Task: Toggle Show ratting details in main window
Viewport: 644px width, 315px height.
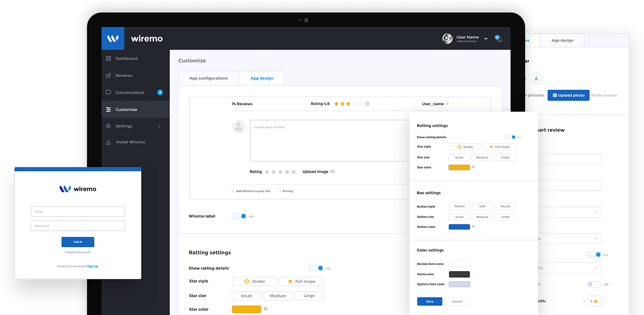Action: [316, 268]
